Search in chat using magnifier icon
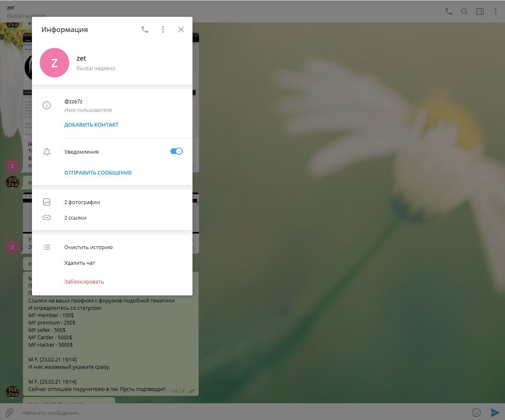The height and width of the screenshot is (420, 505). [464, 11]
